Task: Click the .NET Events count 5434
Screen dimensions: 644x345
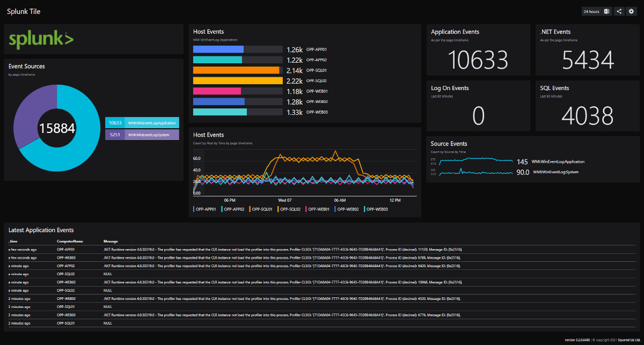Action: click(x=587, y=60)
